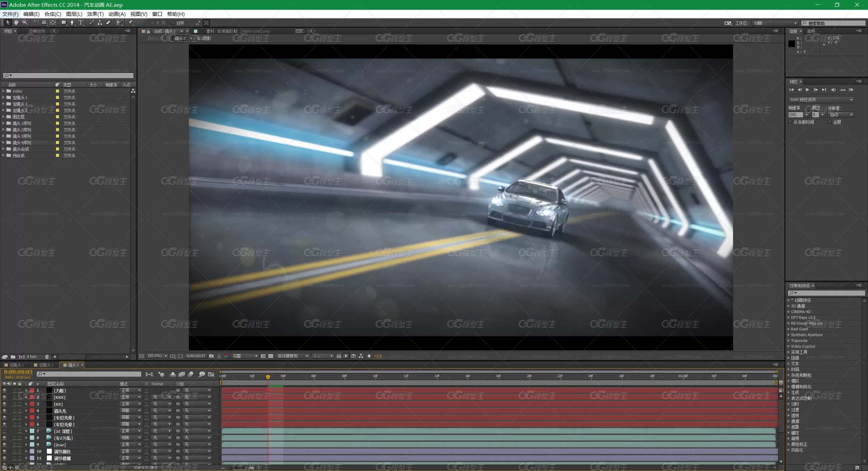Toggle visibility of layer 9 [2car]
This screenshot has height=471, width=868.
click(x=5, y=445)
